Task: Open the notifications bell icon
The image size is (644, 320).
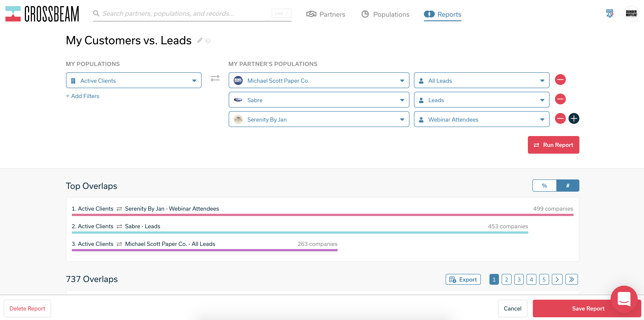Action: [x=609, y=14]
